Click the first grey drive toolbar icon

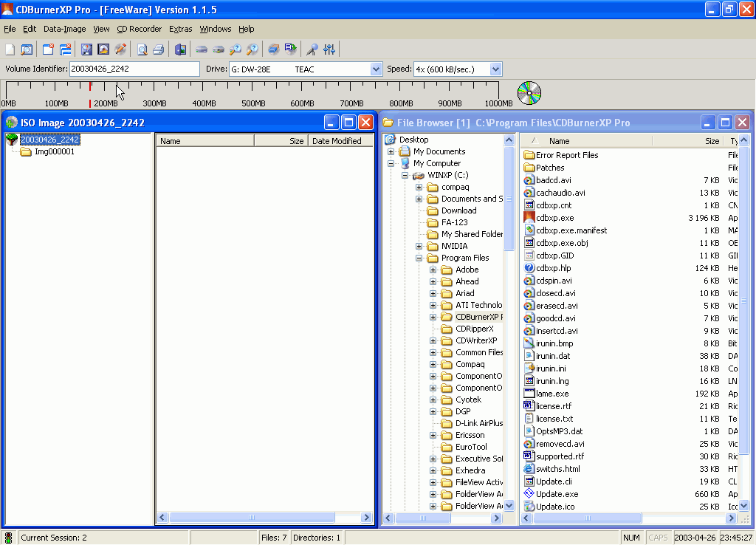pyautogui.click(x=202, y=49)
